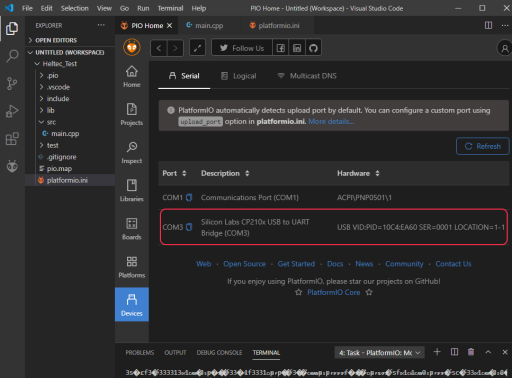Open the Debug Console tab

point(219,353)
